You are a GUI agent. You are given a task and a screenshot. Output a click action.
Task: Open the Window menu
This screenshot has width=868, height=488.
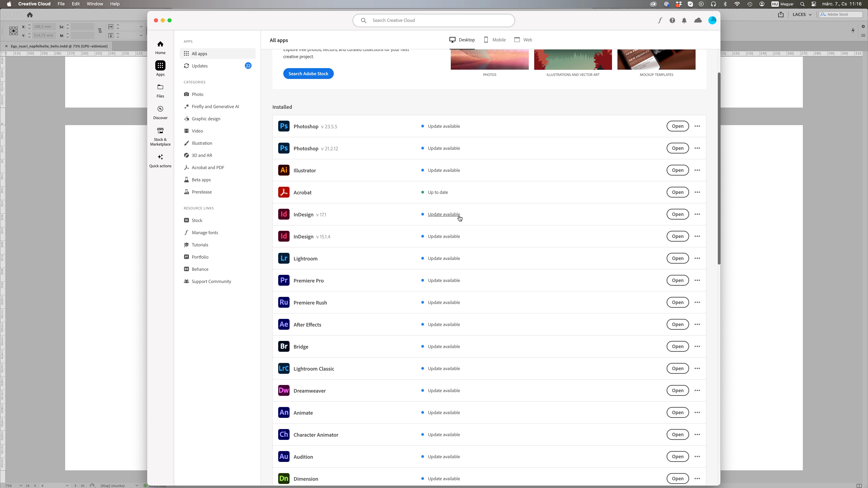point(95,4)
